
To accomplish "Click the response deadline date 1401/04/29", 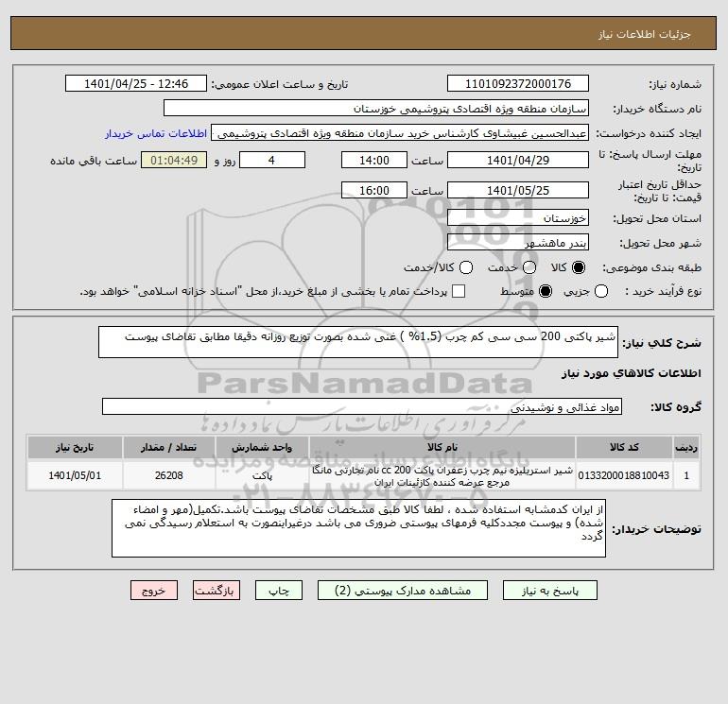I will (518, 160).
